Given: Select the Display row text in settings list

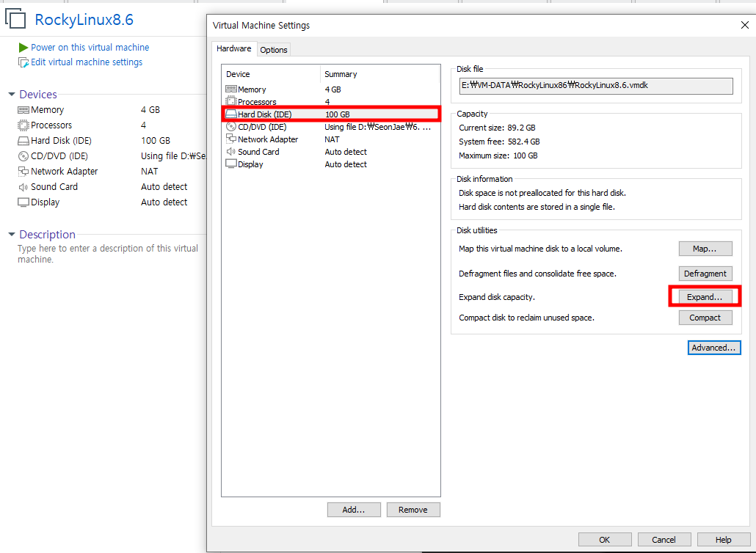Looking at the screenshot, I should pos(251,165).
